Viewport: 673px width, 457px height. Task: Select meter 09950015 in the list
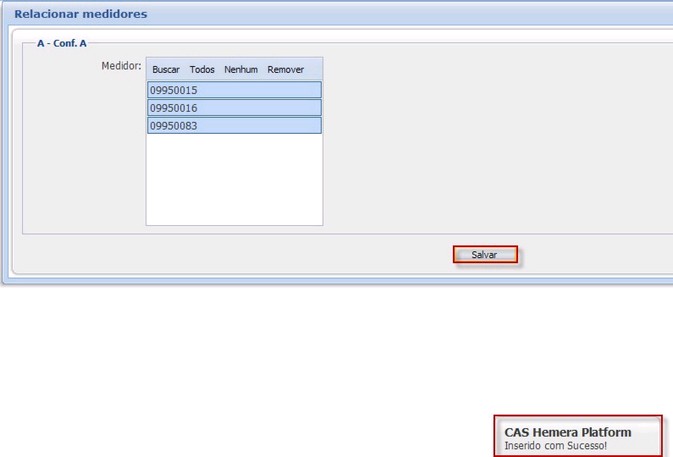234,90
